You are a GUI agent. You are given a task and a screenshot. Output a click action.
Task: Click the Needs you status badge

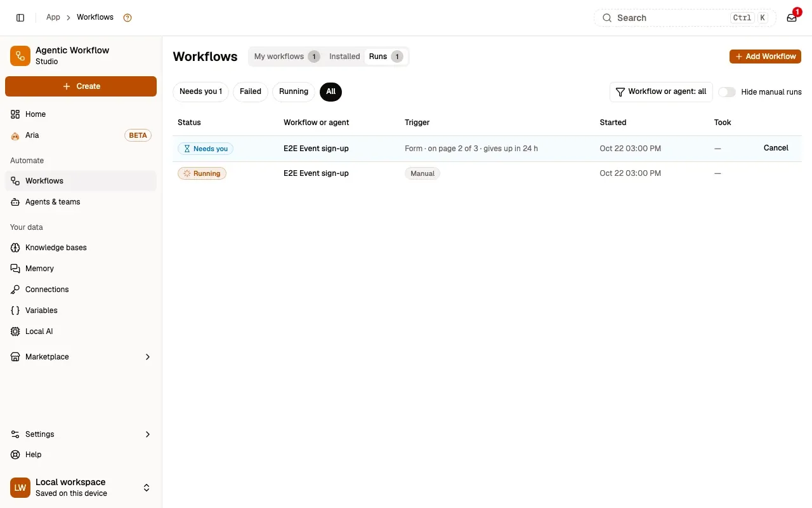coord(206,149)
